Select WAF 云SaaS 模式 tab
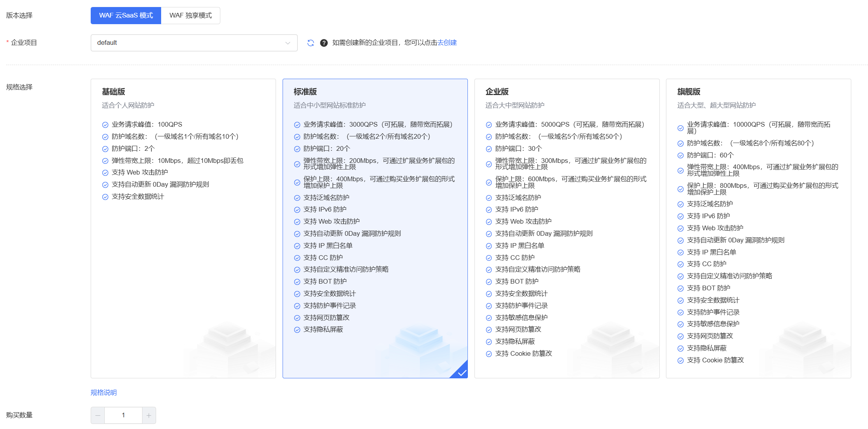The width and height of the screenshot is (868, 429). click(x=126, y=16)
